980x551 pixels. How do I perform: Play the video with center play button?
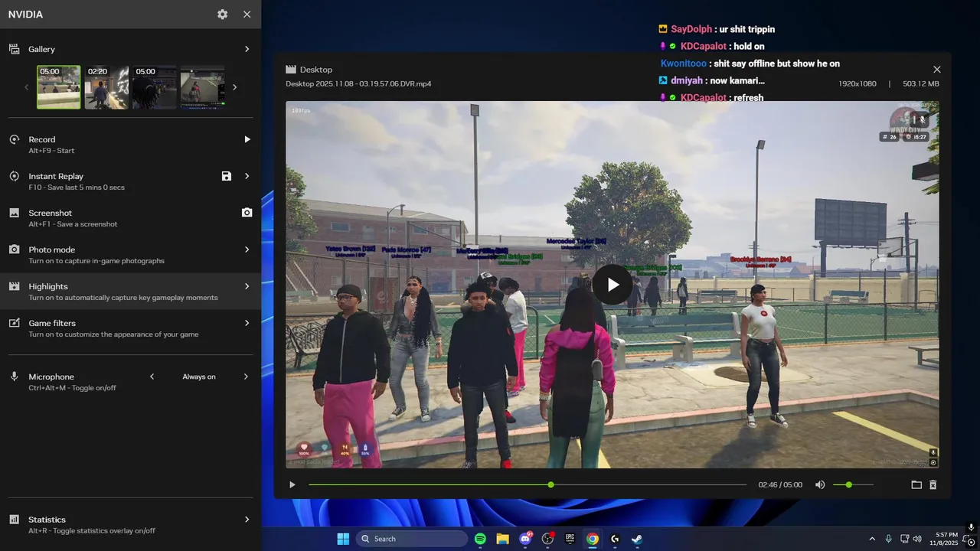(612, 285)
